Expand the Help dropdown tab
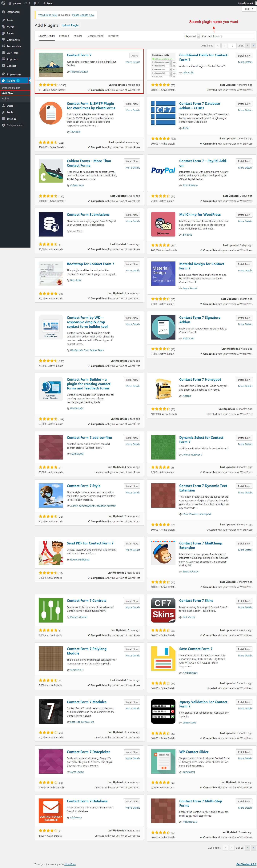This screenshot has width=257, height=868. tap(249, 9)
